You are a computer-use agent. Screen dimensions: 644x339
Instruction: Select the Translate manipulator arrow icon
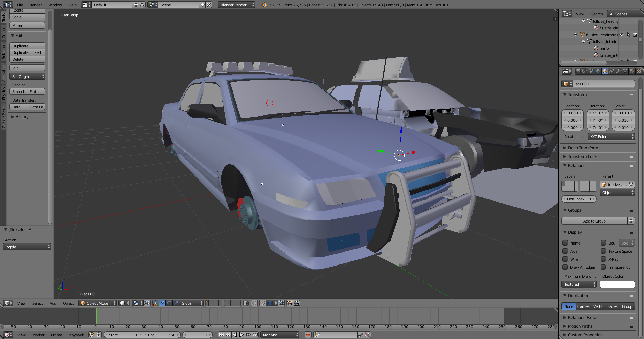click(x=162, y=303)
